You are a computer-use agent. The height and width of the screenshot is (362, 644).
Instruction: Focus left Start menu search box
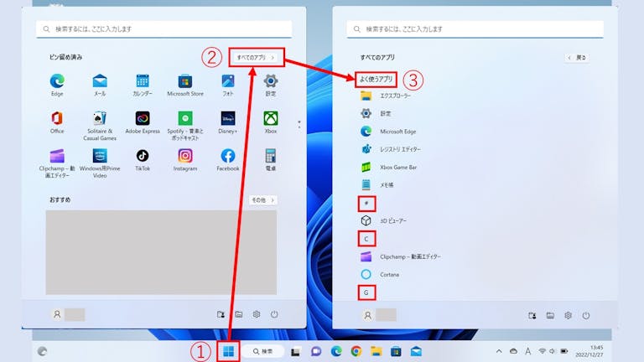pyautogui.click(x=164, y=29)
